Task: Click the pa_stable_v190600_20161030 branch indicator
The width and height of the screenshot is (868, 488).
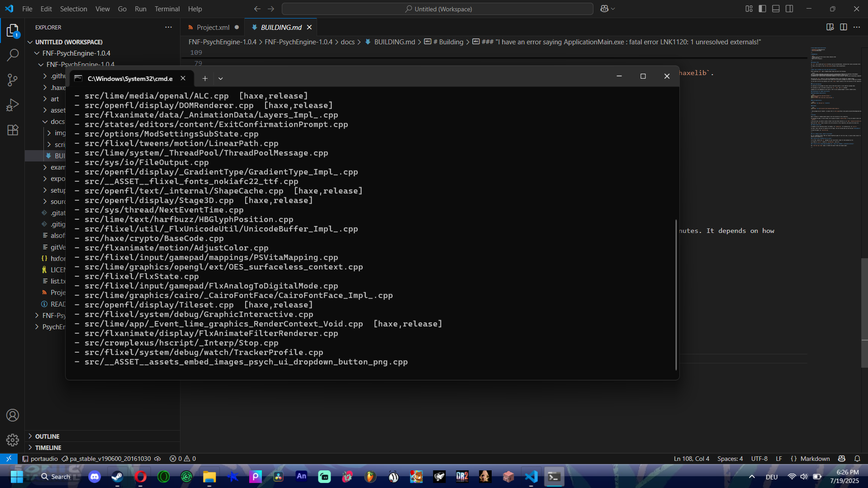Action: pyautogui.click(x=106, y=459)
